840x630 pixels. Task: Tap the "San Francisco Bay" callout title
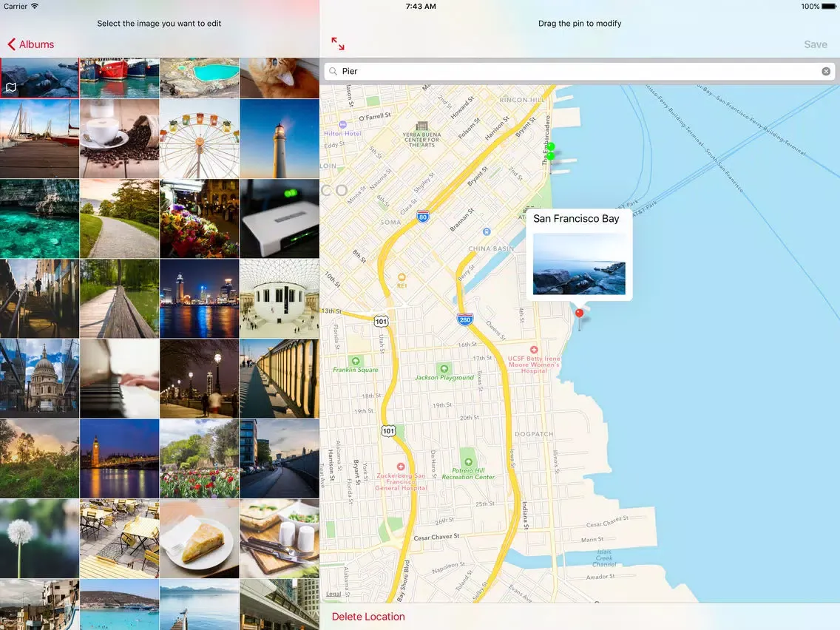pos(576,219)
